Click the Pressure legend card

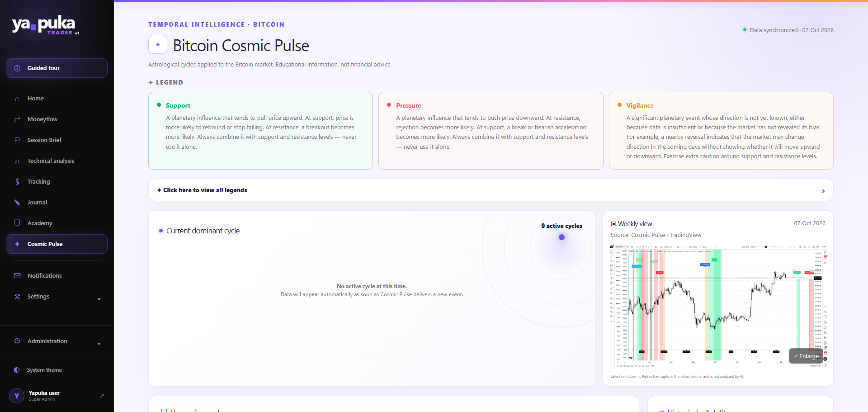click(491, 131)
